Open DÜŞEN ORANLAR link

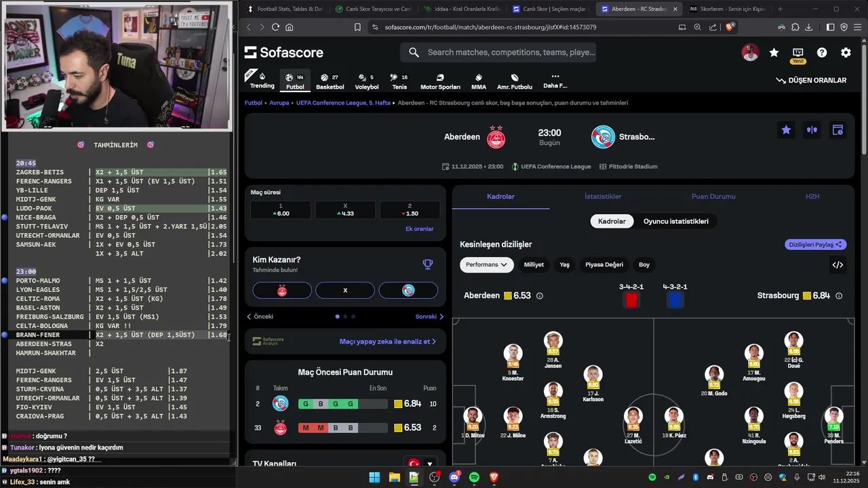(x=811, y=80)
